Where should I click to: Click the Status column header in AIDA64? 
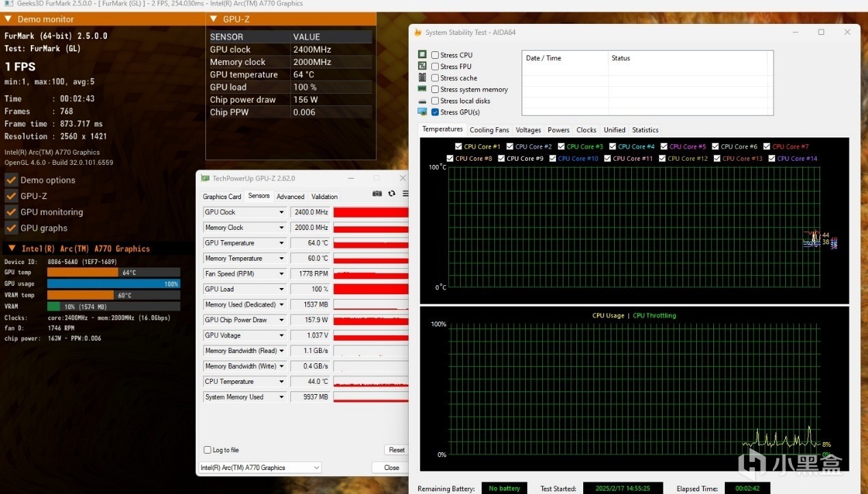pos(687,58)
